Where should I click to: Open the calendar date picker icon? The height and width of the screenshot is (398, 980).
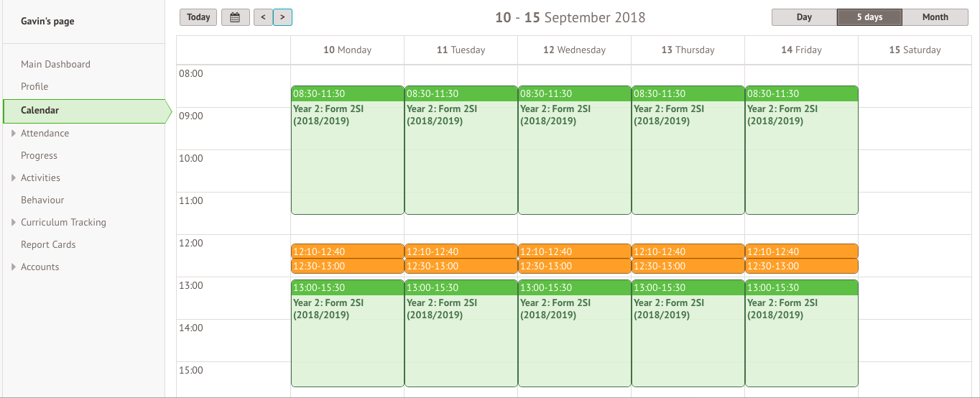pos(235,17)
